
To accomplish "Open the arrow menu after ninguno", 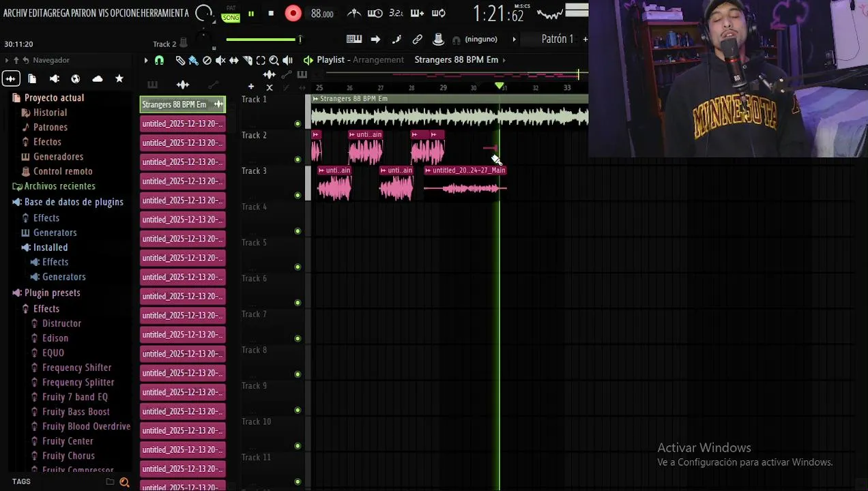I will click(514, 40).
